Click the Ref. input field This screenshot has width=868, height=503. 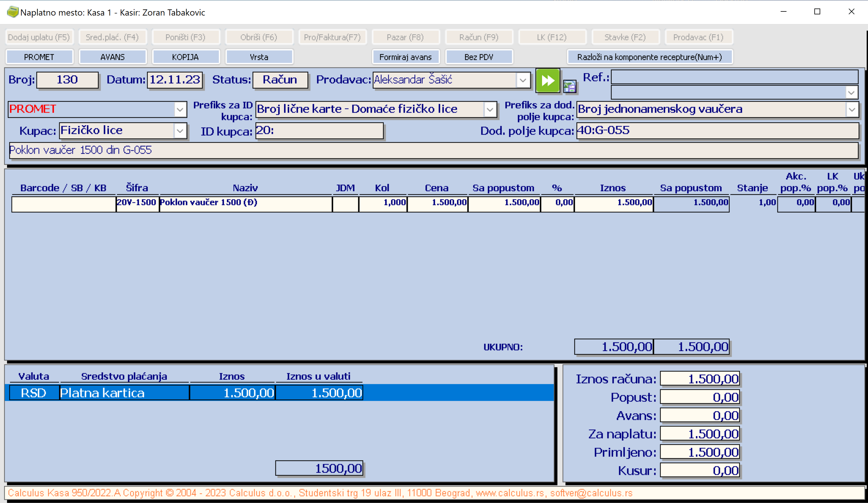pyautogui.click(x=734, y=77)
